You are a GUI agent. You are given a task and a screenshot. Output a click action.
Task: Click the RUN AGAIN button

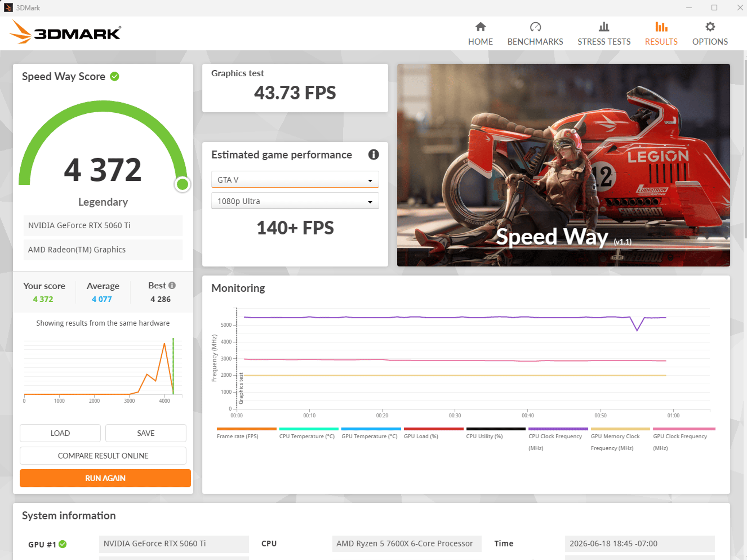[105, 478]
